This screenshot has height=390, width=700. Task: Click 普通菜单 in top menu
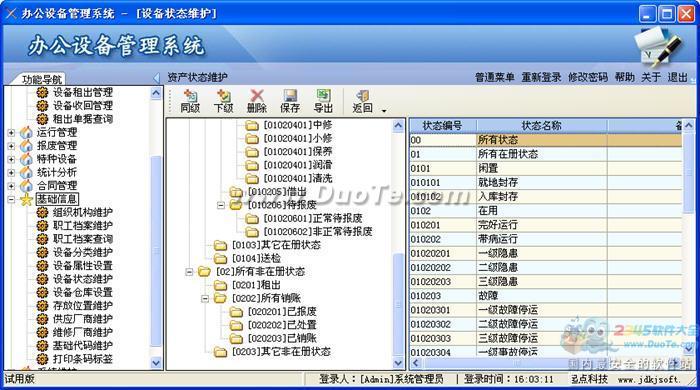495,77
